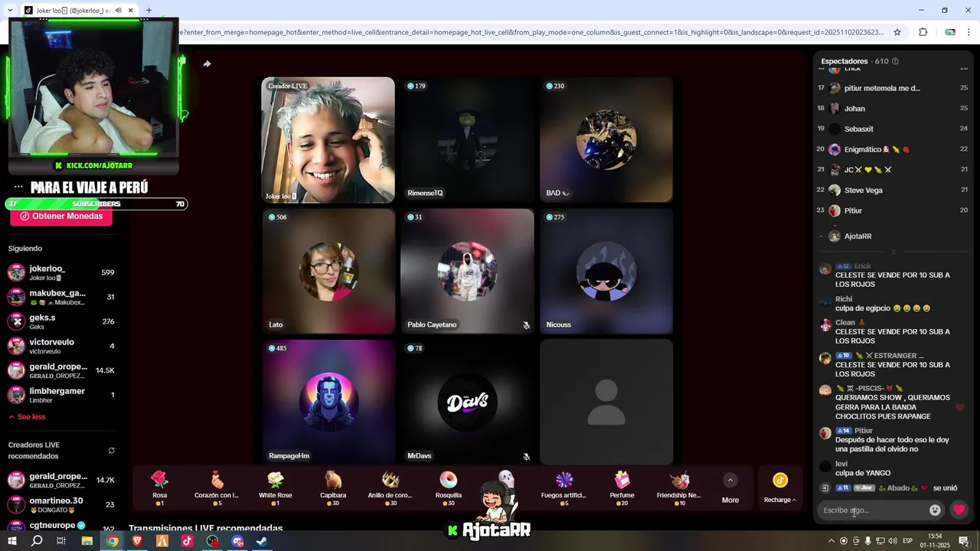Screen dimensions: 980x551
Task: Select the Perfume gift
Action: coord(622,487)
